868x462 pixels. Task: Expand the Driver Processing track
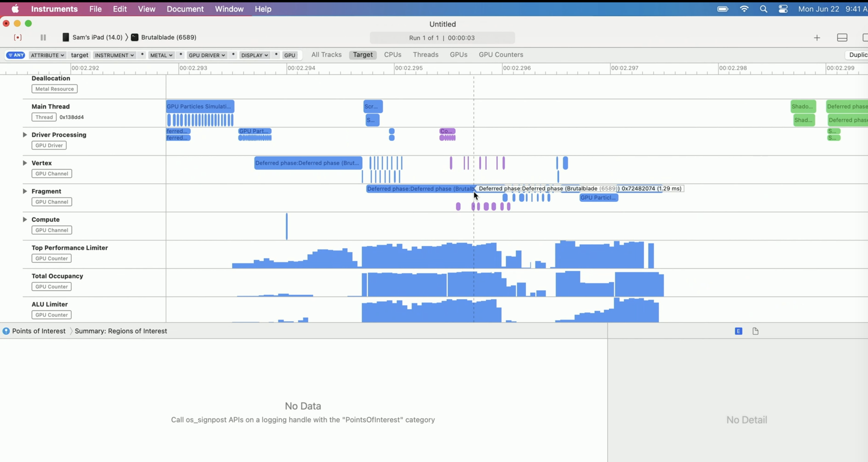pos(25,135)
